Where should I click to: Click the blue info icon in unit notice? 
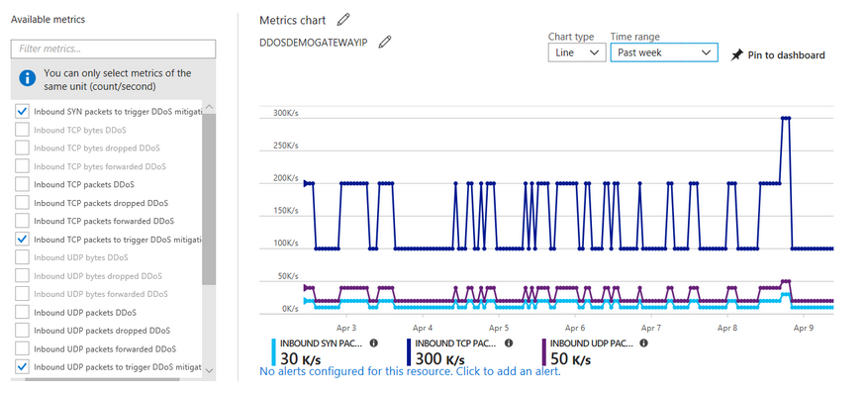[27, 78]
